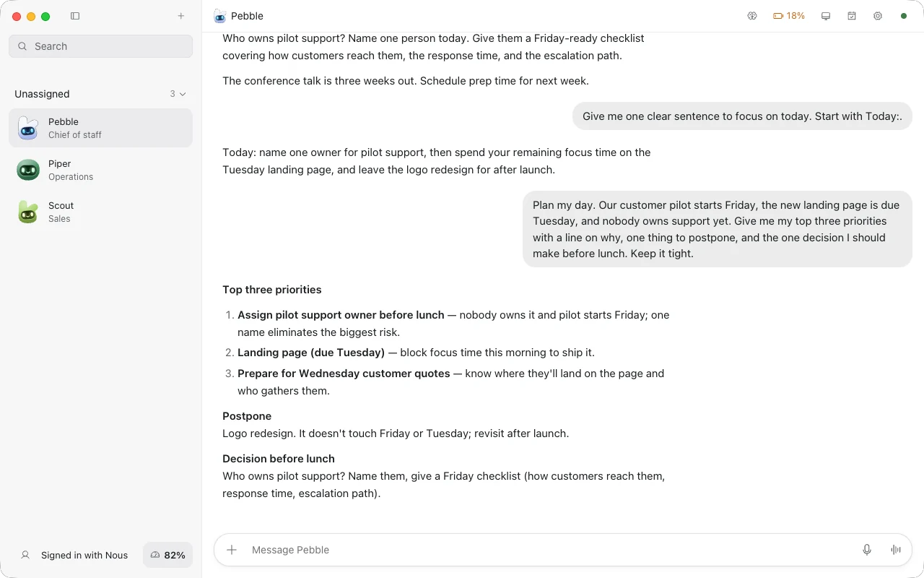Click the Pebble robot avatar in sidebar
The height and width of the screenshot is (578, 924).
click(x=28, y=128)
